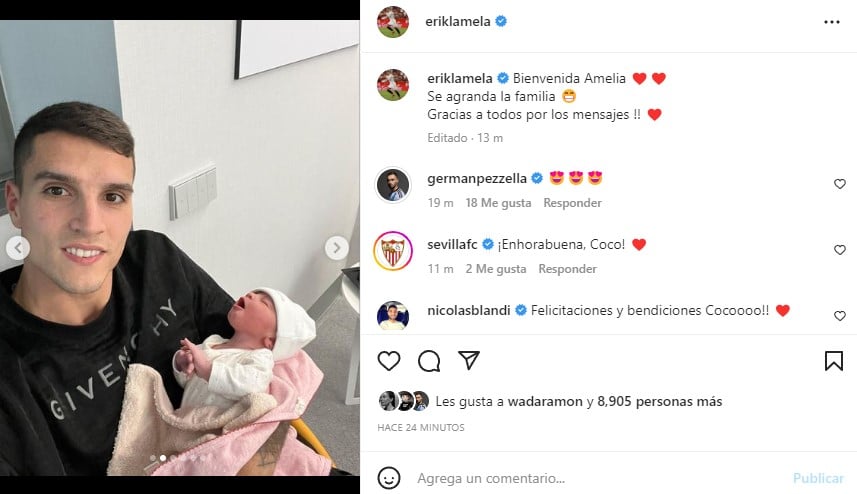The image size is (857, 494).
Task: Open eriklamela profile from header username
Action: [457, 21]
